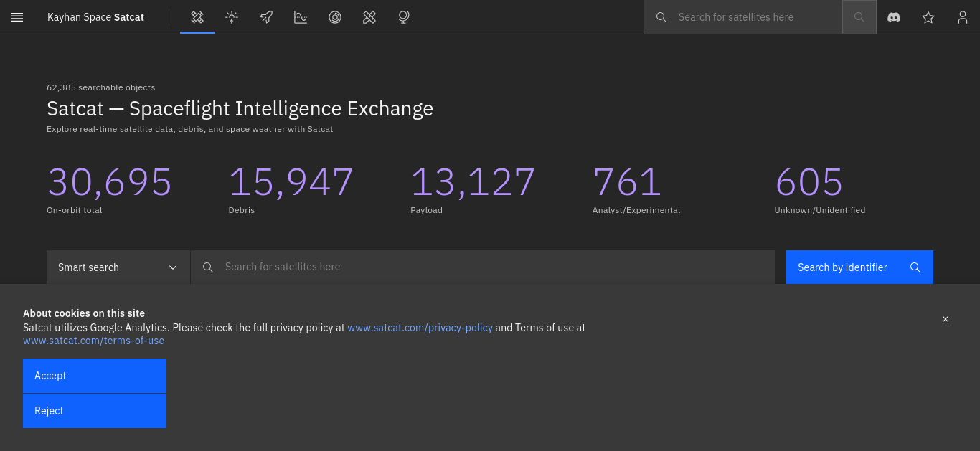980x451 pixels.
Task: Open the Discord icon link
Action: (x=894, y=17)
